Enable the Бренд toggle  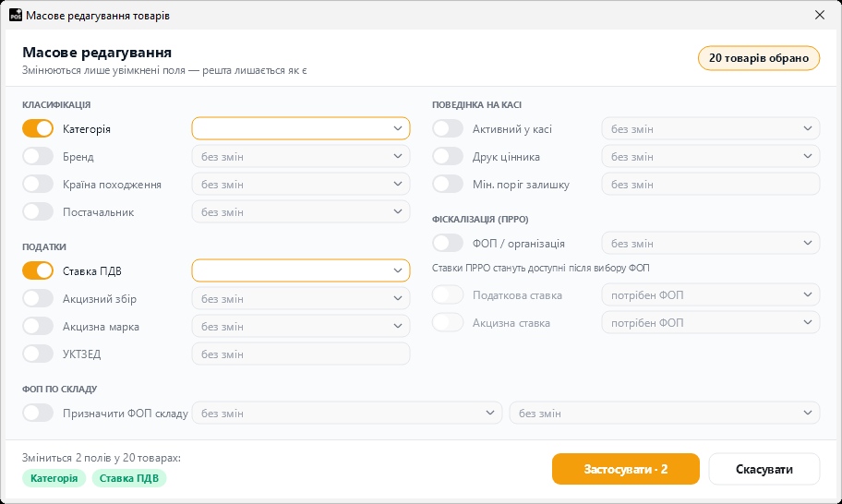point(38,157)
